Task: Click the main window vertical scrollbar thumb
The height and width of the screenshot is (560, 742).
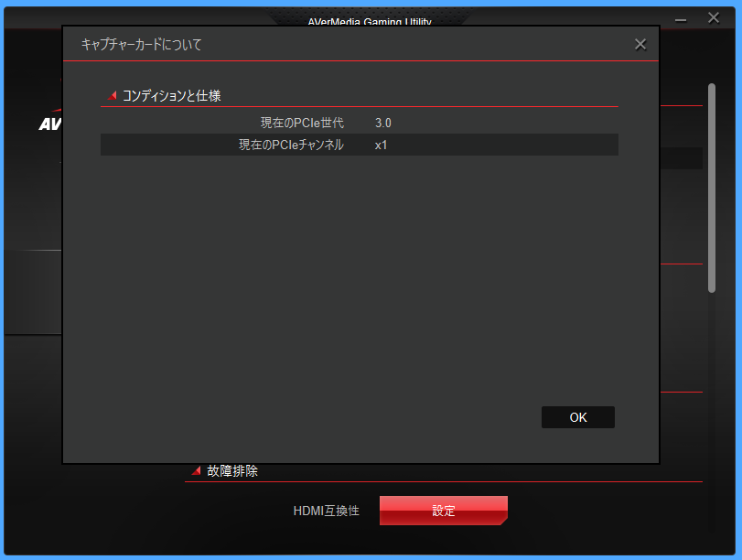Action: [711, 188]
